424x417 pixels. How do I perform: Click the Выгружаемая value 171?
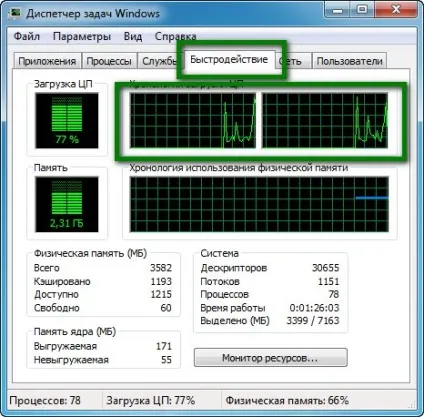pos(164,346)
